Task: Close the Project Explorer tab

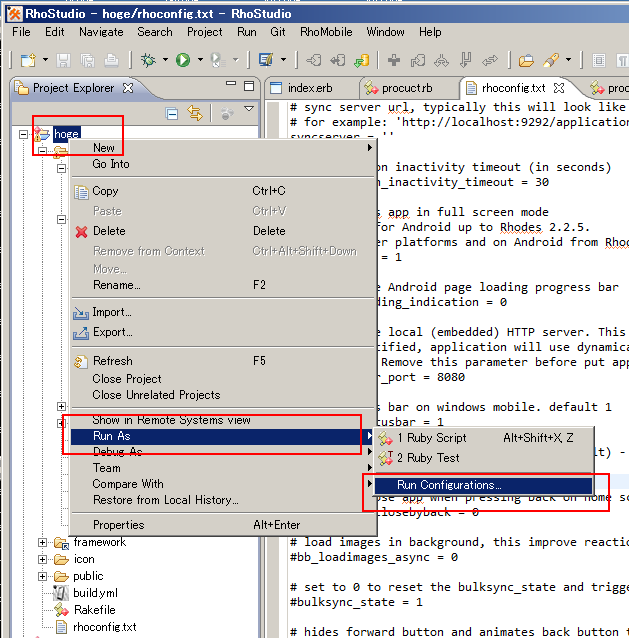Action: point(128,88)
